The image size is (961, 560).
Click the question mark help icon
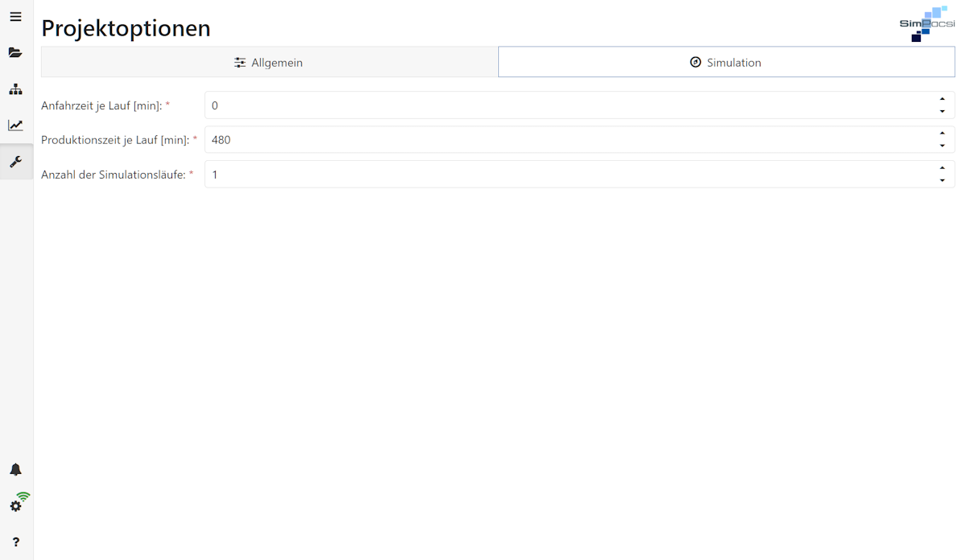15,542
